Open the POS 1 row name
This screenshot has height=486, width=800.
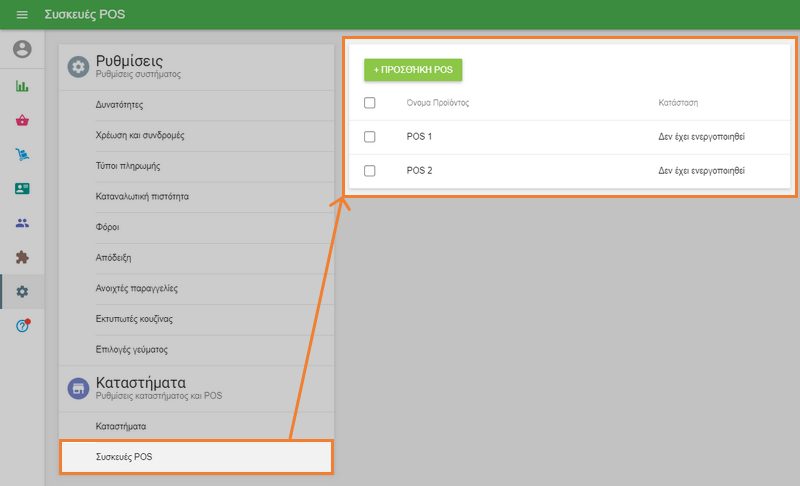pos(419,137)
